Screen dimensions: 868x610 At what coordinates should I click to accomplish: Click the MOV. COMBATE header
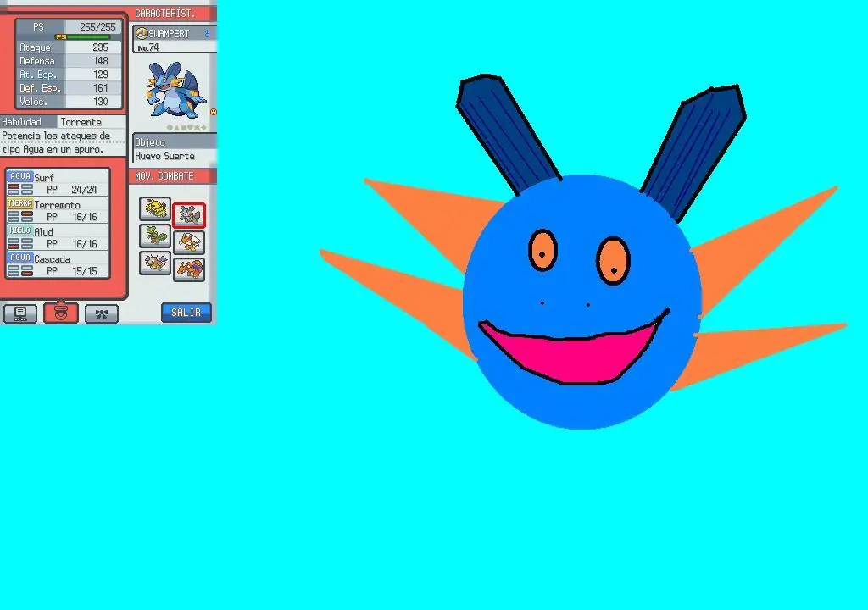pyautogui.click(x=164, y=176)
